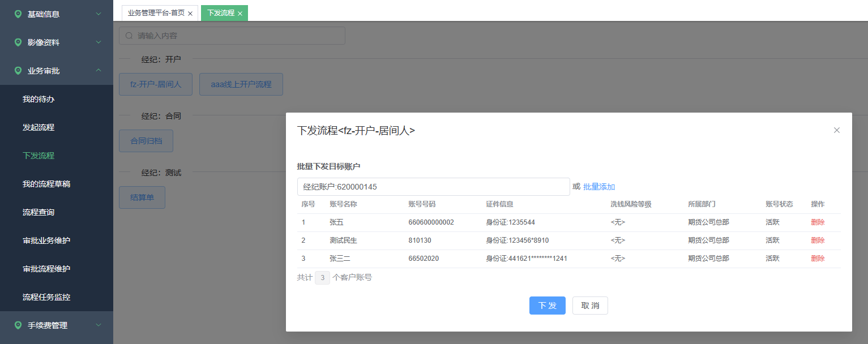Click the name cell 张三二
Screen dimensions: 868x344
pyautogui.click(x=340, y=259)
